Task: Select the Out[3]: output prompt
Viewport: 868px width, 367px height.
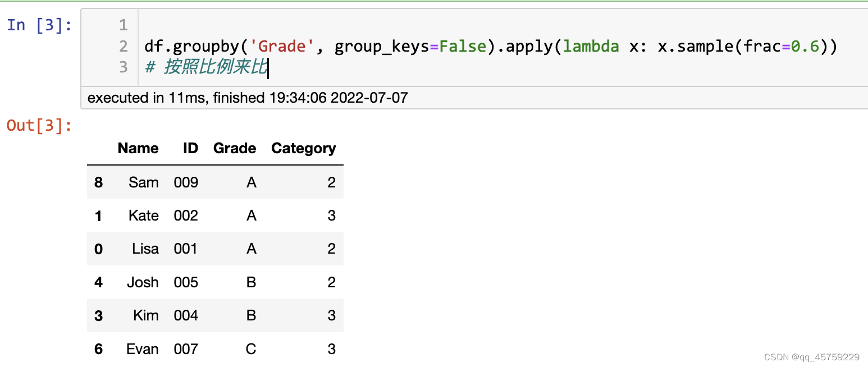Action: pyautogui.click(x=39, y=125)
